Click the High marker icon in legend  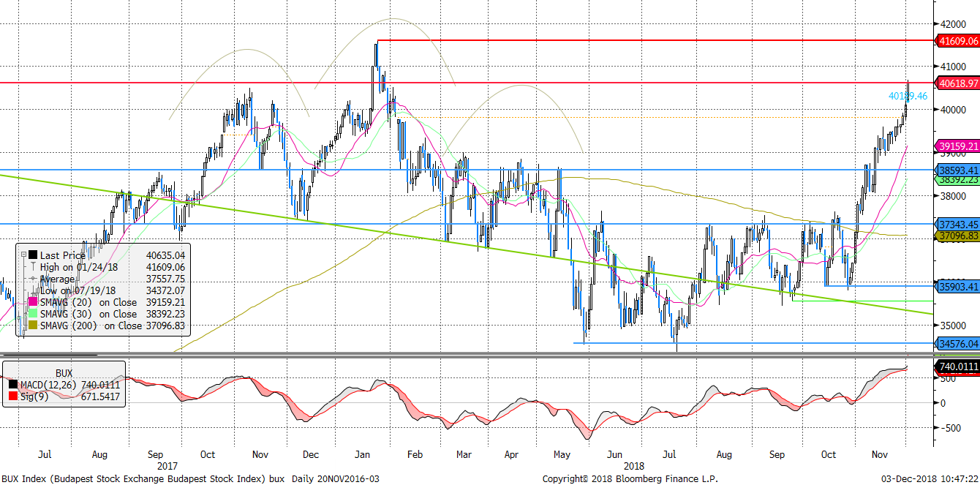point(33,267)
